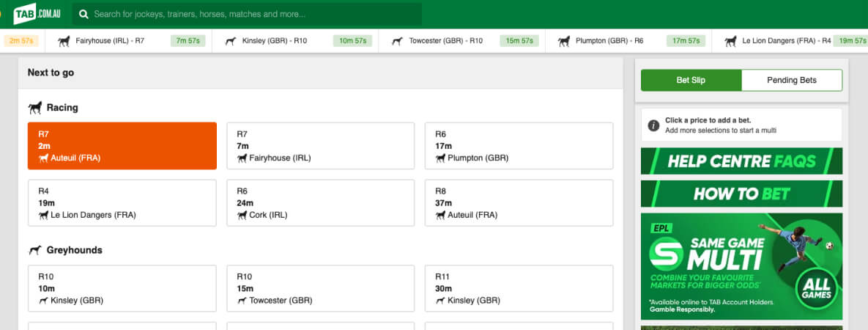Open the How To Bet banner
Screen dimensions: 868x330
(x=742, y=194)
